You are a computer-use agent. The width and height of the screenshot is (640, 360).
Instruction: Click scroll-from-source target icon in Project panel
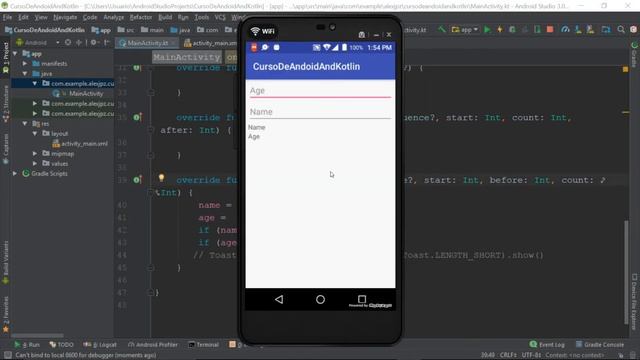point(68,42)
